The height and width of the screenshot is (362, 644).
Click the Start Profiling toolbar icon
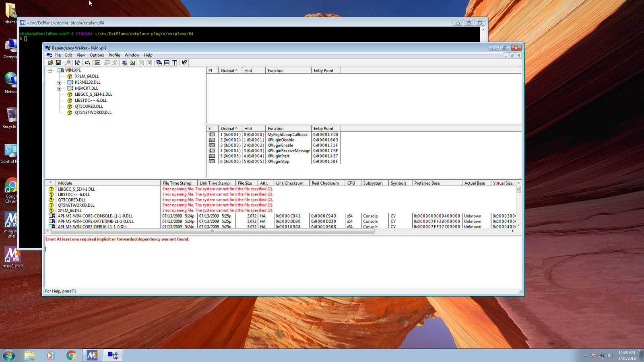[x=142, y=63]
